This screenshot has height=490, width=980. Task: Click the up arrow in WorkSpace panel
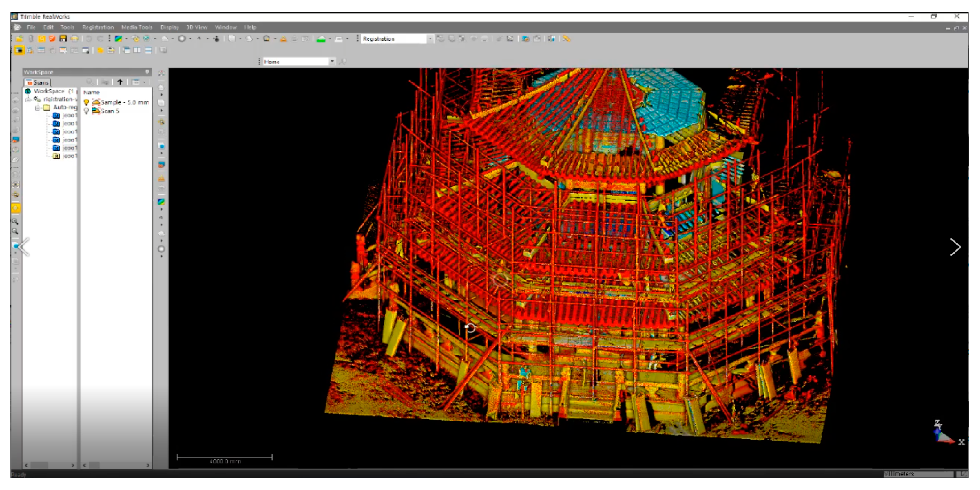120,82
